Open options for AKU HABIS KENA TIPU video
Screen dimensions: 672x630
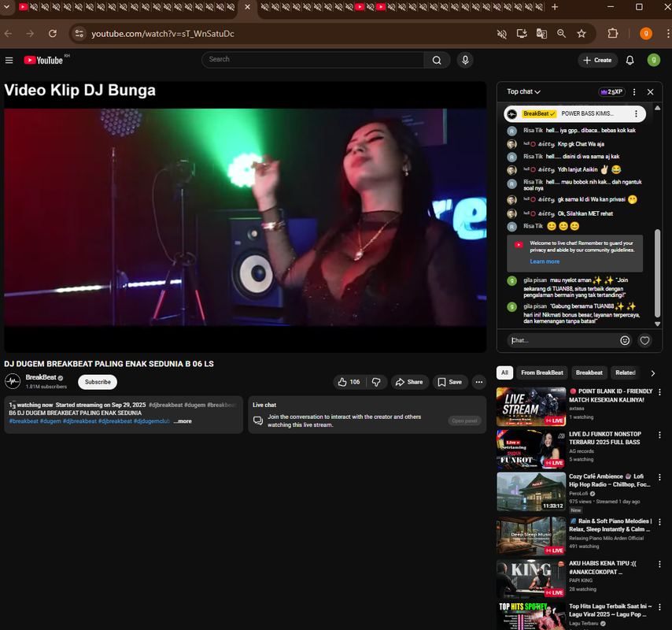tap(659, 564)
